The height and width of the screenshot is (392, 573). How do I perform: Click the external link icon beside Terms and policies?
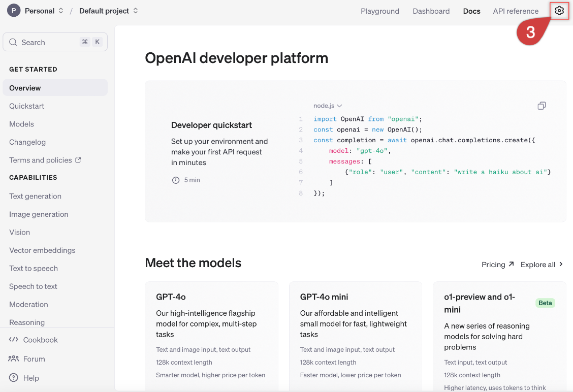(78, 160)
